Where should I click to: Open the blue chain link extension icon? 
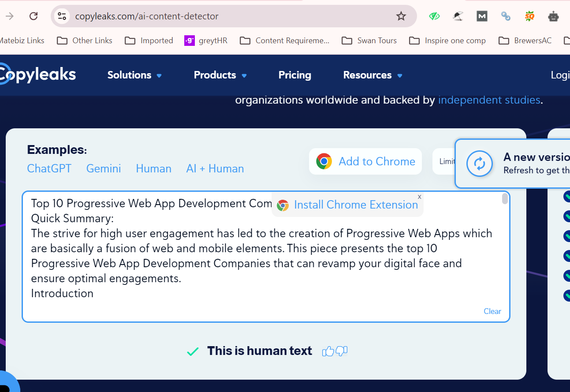pyautogui.click(x=506, y=16)
